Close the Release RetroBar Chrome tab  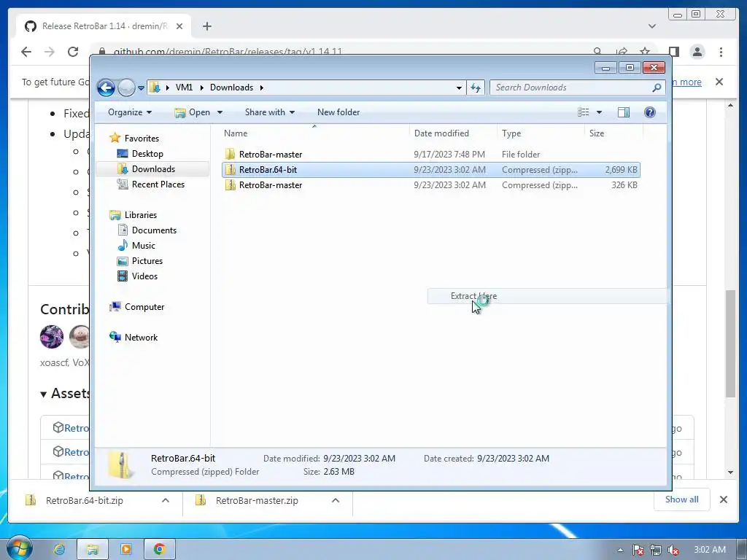tap(179, 26)
